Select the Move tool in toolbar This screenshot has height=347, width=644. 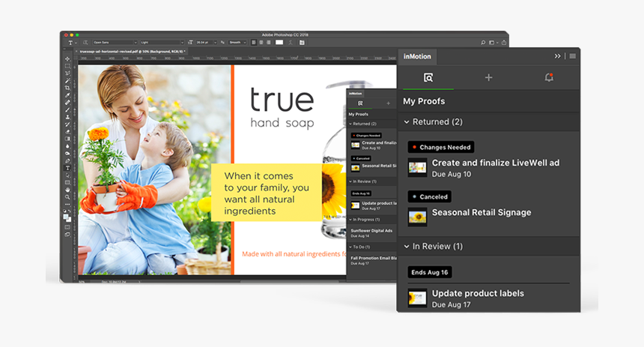pyautogui.click(x=67, y=59)
